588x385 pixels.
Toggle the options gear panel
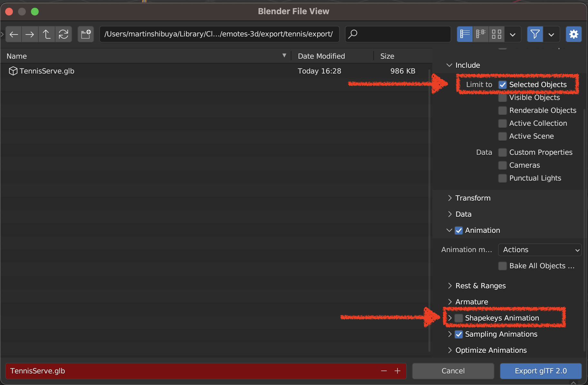tap(573, 34)
